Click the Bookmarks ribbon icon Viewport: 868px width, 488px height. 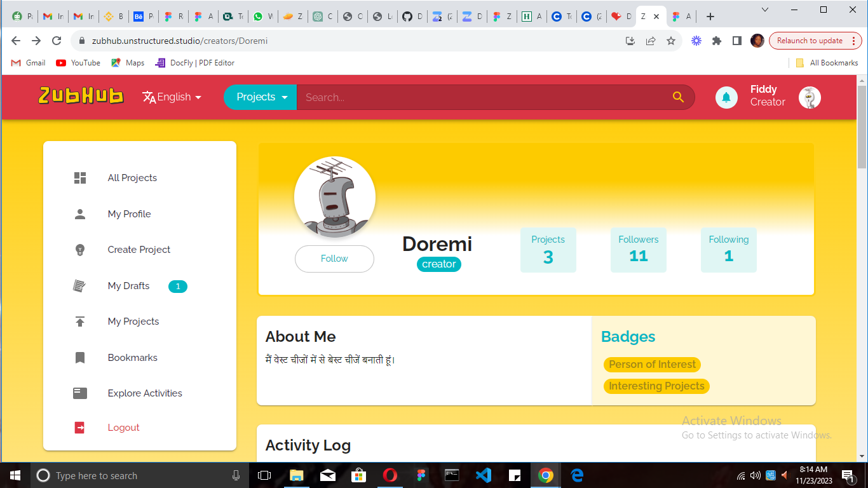click(80, 358)
